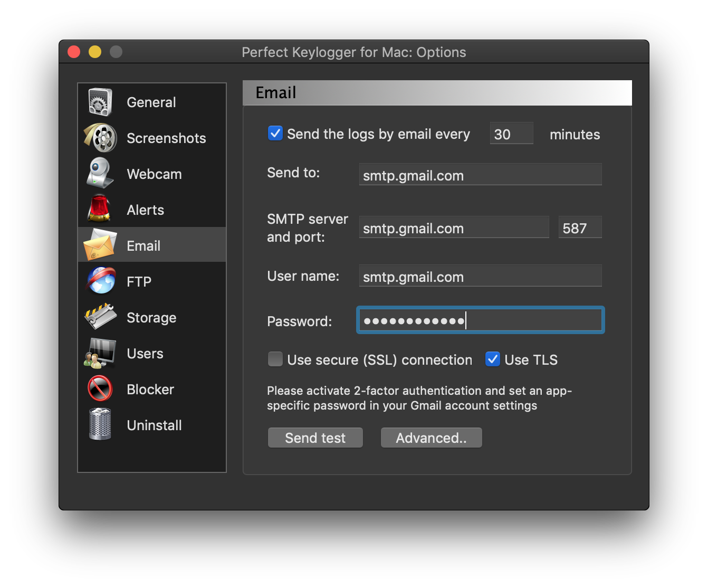Select the Email envelope icon
This screenshot has height=588, width=708.
click(100, 245)
